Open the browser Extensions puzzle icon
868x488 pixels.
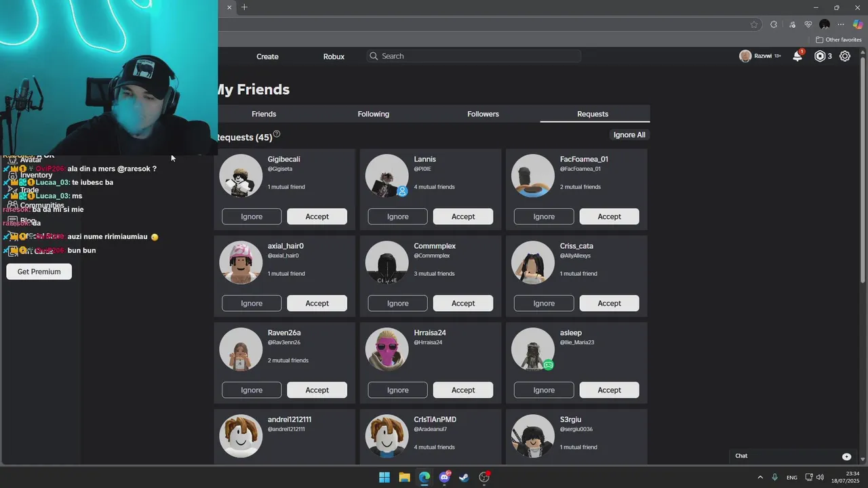774,24
